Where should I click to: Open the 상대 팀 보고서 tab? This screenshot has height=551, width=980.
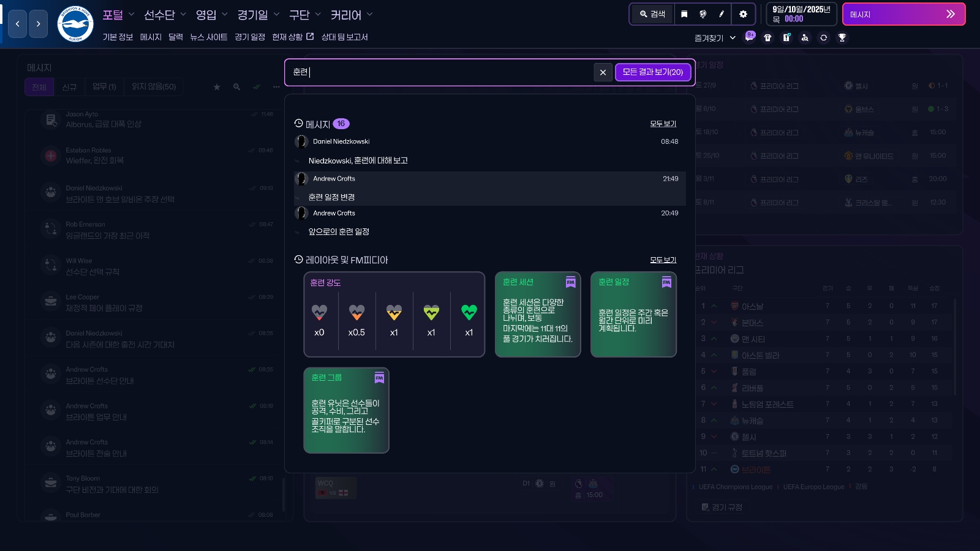pos(344,37)
